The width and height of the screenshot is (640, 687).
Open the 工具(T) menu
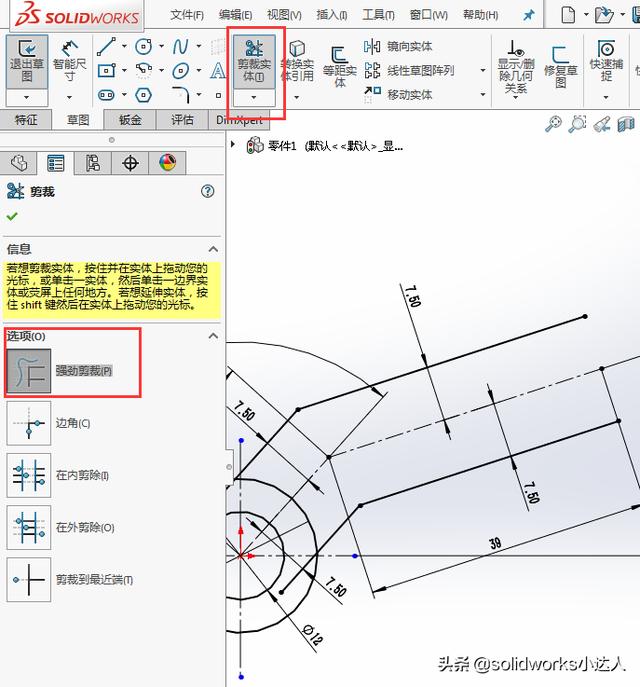pyautogui.click(x=378, y=15)
